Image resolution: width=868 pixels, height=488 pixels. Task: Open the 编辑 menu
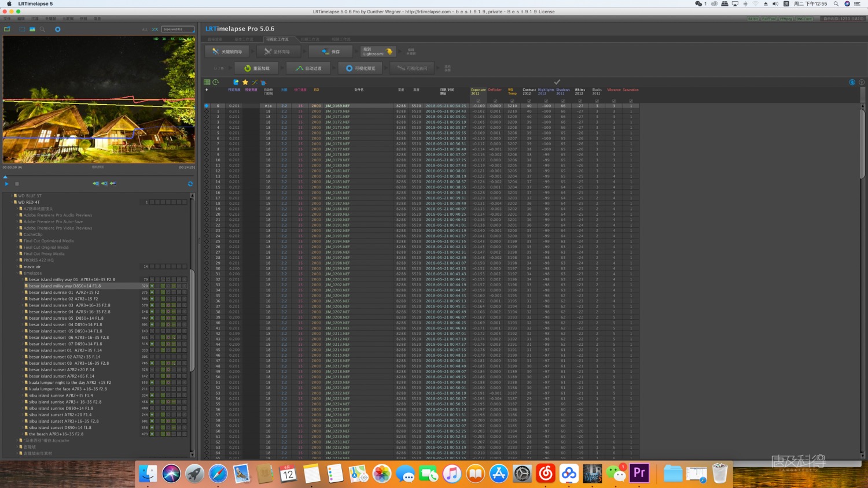pyautogui.click(x=21, y=19)
